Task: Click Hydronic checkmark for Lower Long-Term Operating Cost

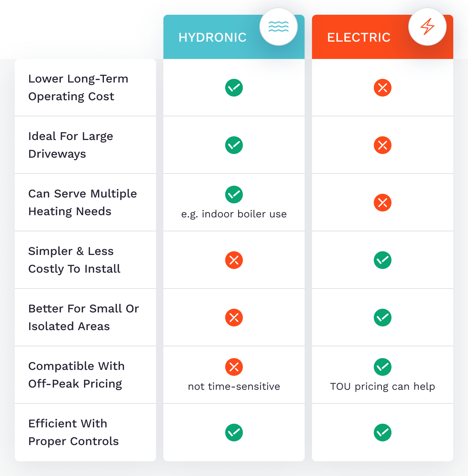Action: pyautogui.click(x=234, y=88)
